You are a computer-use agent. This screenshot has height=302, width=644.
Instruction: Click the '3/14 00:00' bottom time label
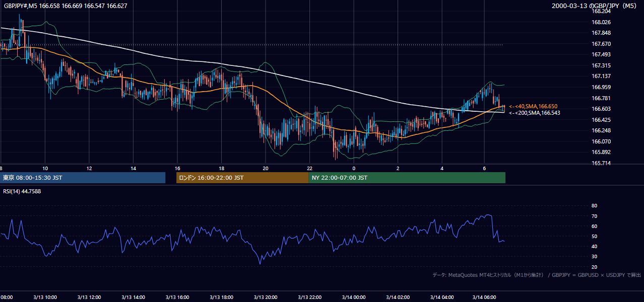[354, 297]
